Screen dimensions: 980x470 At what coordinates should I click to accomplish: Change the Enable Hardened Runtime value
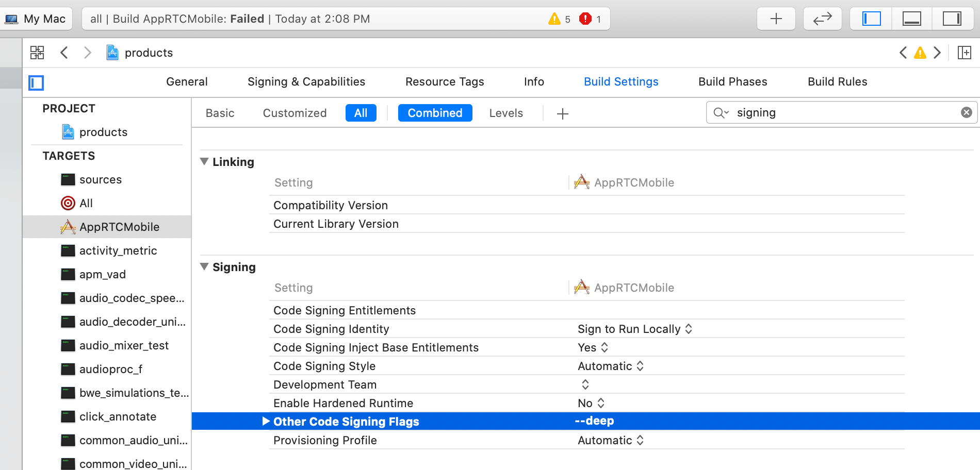[591, 403]
